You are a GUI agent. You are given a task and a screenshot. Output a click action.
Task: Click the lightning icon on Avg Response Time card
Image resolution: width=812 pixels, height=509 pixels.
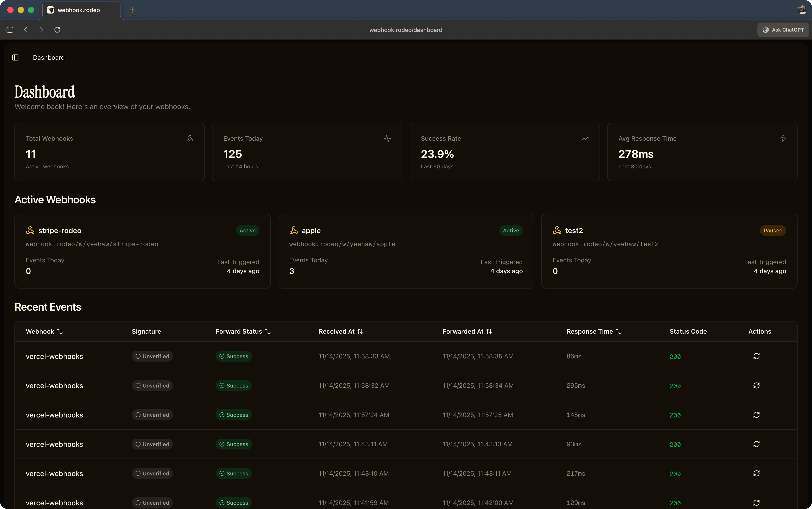[782, 138]
